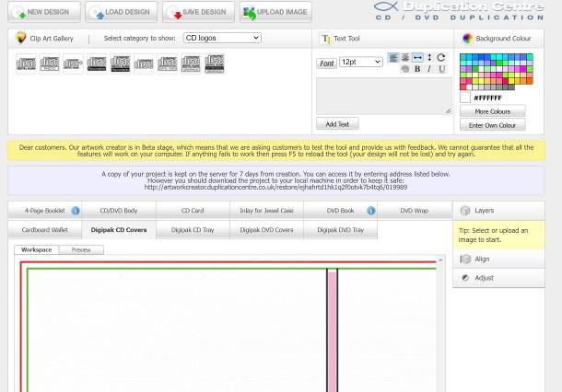Viewport: 562px width, 392px height.
Task: Toggle bold text formatting
Action: [417, 69]
